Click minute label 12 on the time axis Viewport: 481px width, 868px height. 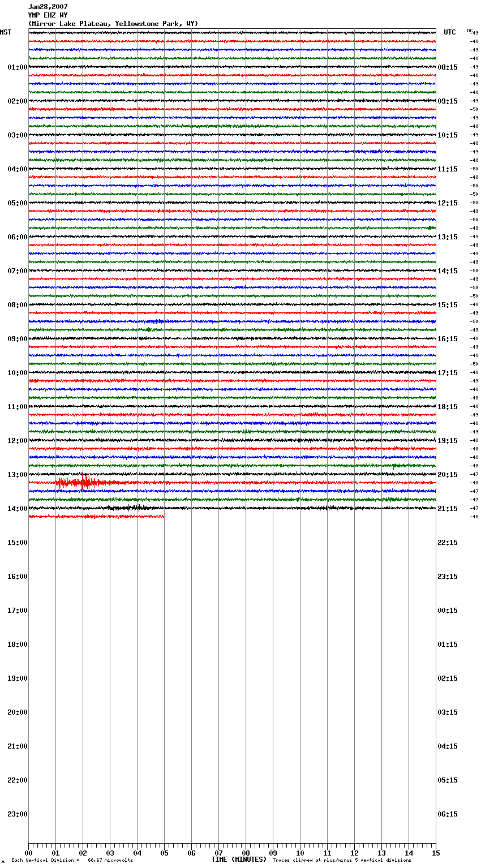pyautogui.click(x=354, y=853)
